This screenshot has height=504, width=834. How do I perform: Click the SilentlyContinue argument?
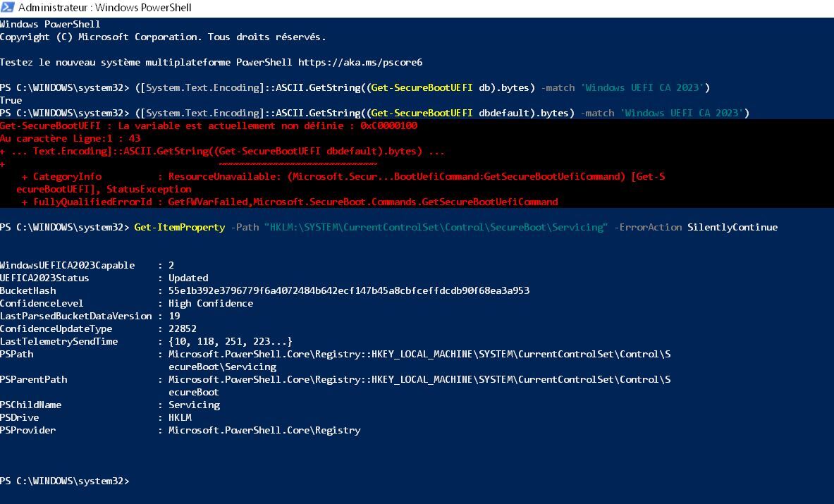pyautogui.click(x=732, y=227)
